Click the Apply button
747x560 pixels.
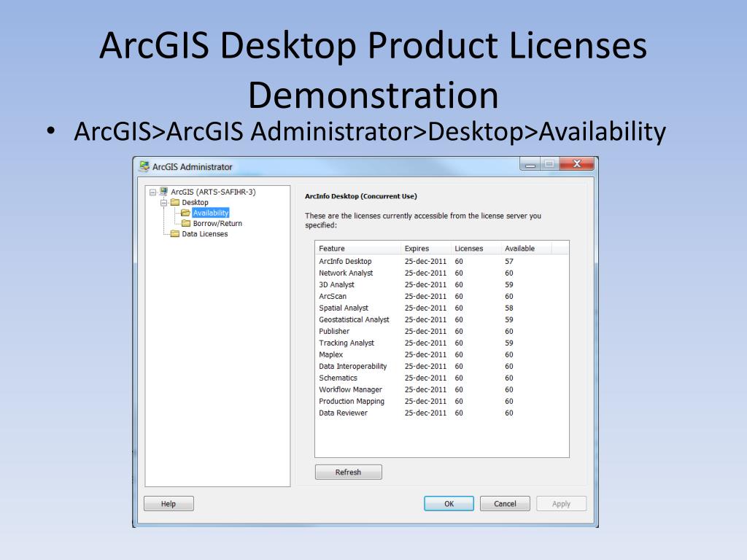click(x=561, y=503)
